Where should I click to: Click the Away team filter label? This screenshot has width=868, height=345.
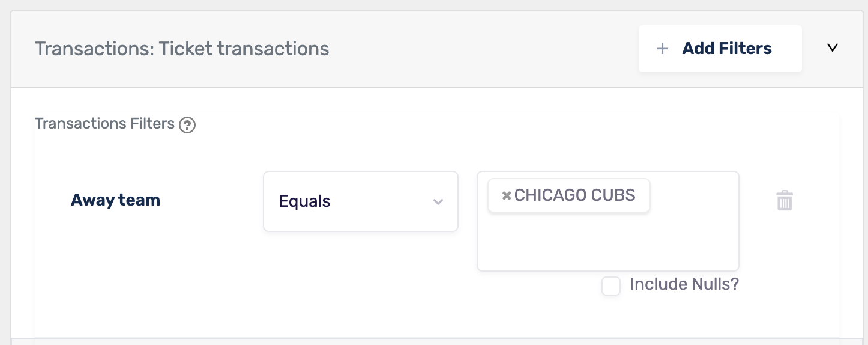[x=116, y=200]
